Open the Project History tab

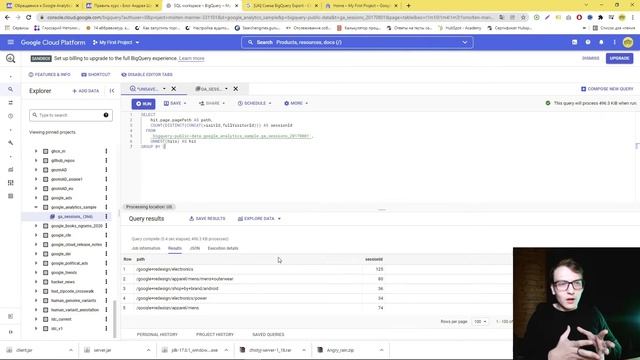click(215, 334)
